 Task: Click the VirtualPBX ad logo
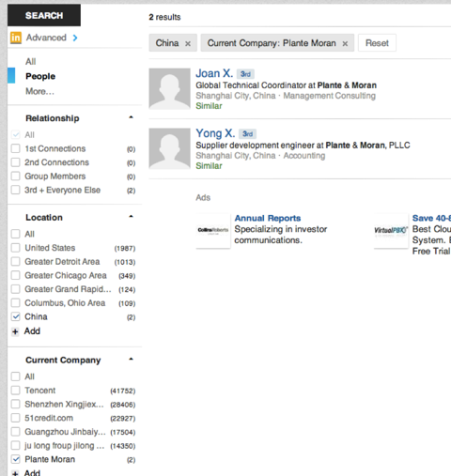(x=391, y=231)
